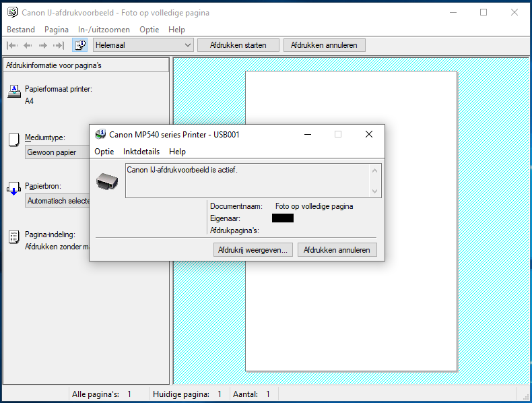The height and width of the screenshot is (403, 532).
Task: Open Inktdetails menu
Action: coord(141,152)
